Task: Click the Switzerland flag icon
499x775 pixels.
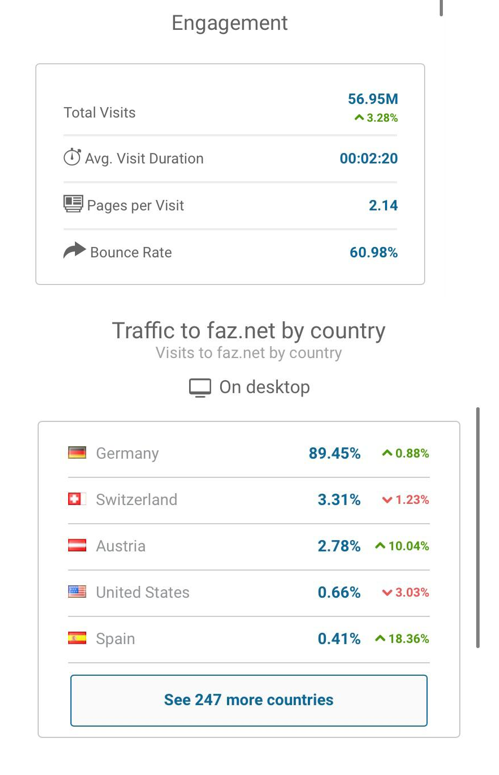Action: pyautogui.click(x=77, y=499)
